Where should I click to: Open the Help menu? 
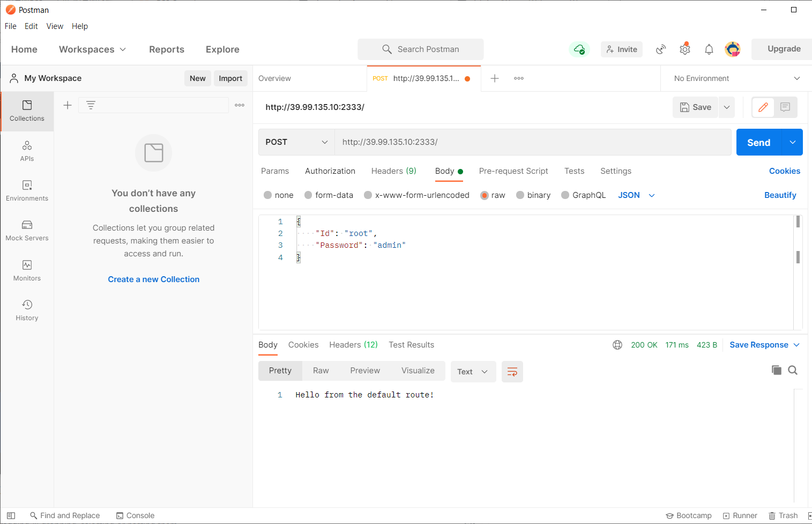(80, 26)
